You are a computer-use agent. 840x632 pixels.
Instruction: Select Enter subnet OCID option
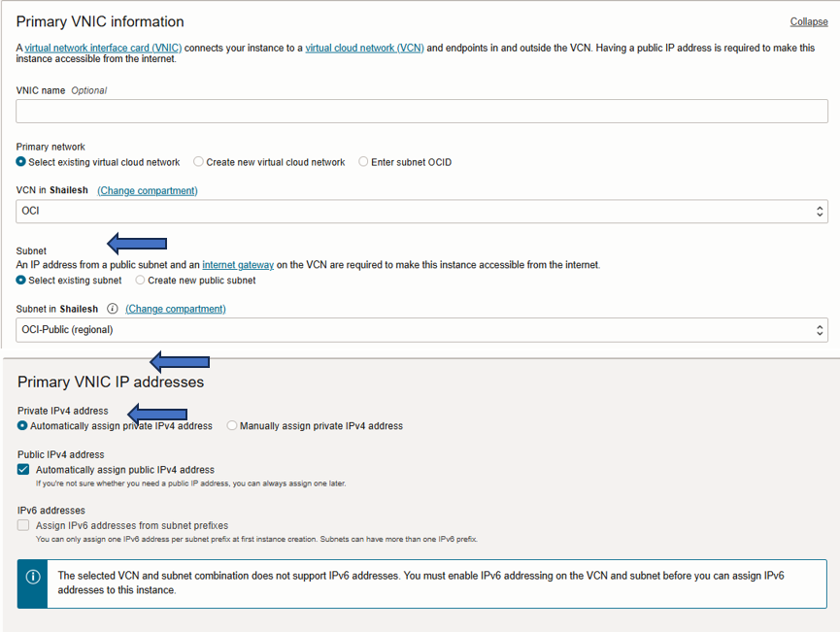coord(363,162)
